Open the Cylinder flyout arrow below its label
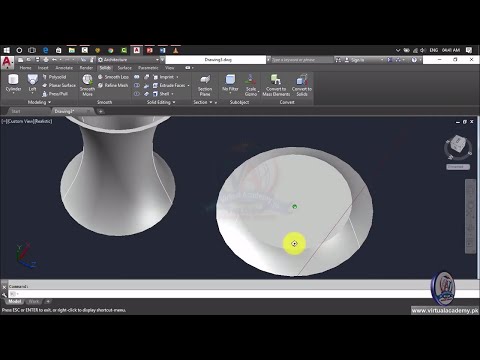480x360 pixels. tap(13, 93)
